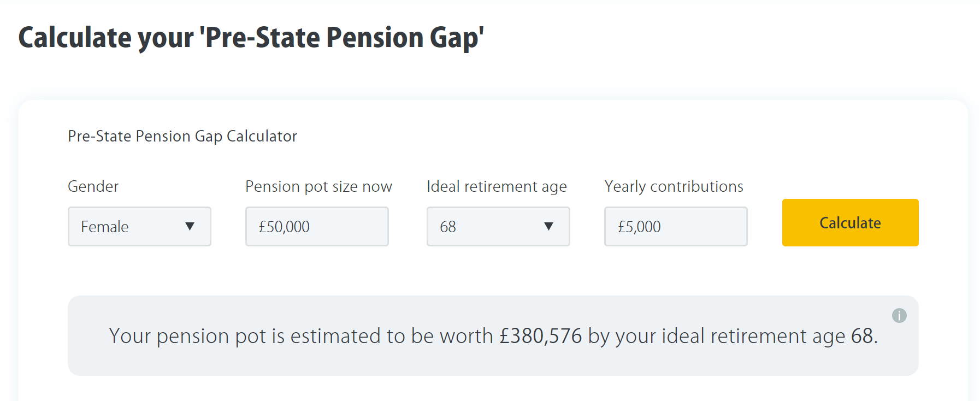Click the Yearly contributions label
The width and height of the screenshot is (980, 401).
point(674,186)
